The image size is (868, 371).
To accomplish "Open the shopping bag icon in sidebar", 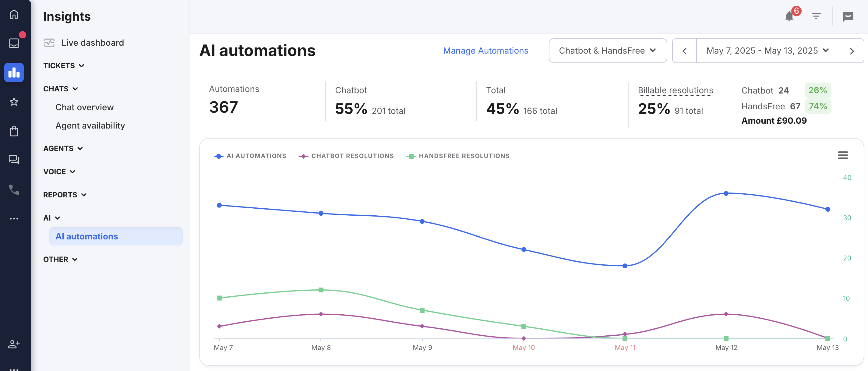I will pyautogui.click(x=14, y=131).
